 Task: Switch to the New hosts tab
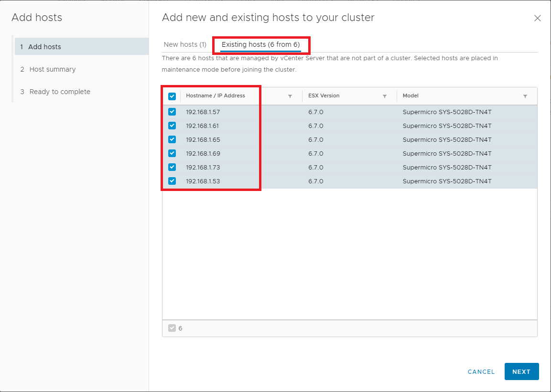[x=185, y=44]
